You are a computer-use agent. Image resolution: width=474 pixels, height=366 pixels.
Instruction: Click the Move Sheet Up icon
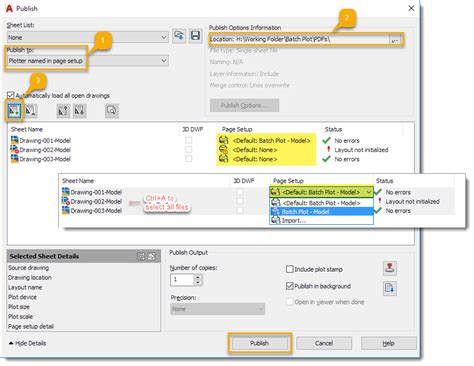tap(63, 111)
